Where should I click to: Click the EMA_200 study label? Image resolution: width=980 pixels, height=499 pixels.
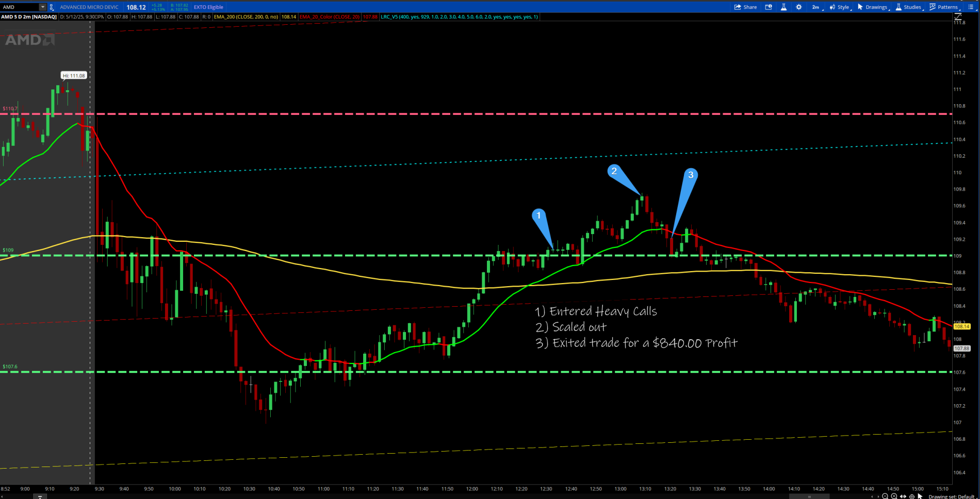(x=246, y=16)
